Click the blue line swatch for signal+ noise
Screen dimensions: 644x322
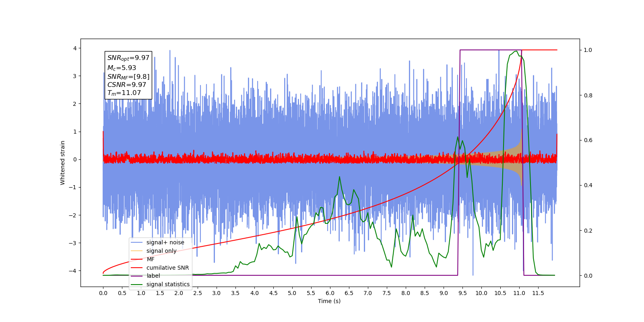pyautogui.click(x=137, y=242)
